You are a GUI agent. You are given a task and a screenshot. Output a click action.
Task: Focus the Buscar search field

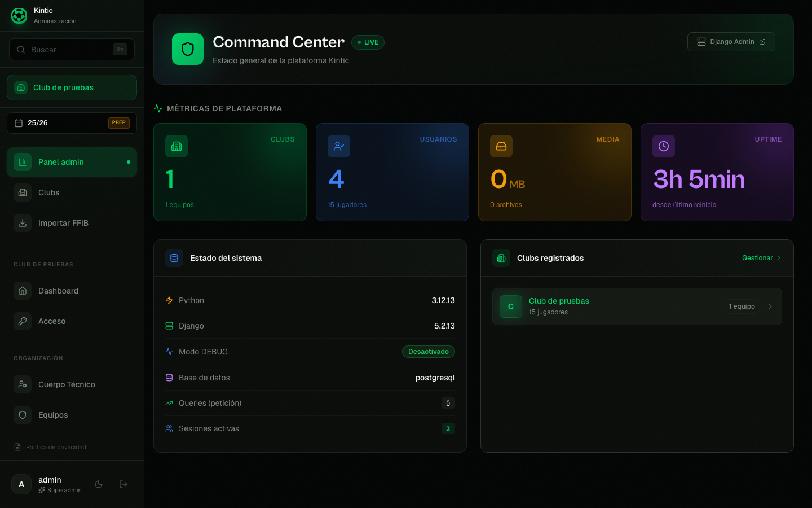point(72,50)
